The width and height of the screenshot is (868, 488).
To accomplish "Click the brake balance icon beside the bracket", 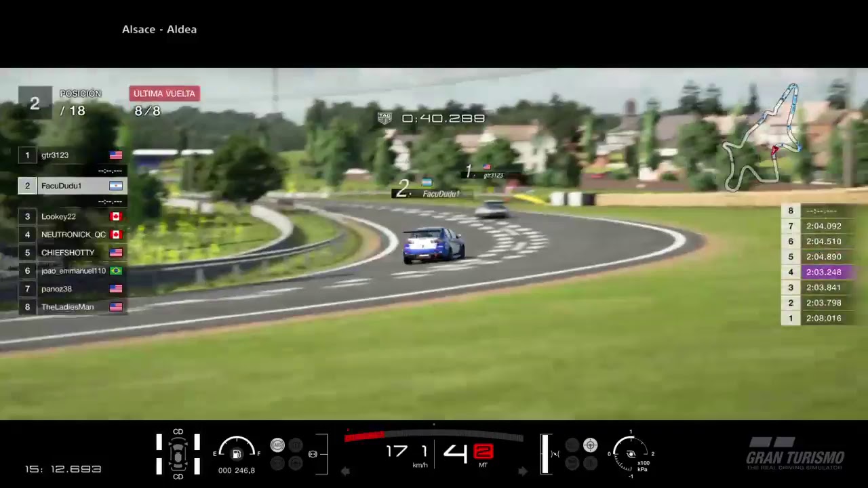I will coord(313,454).
